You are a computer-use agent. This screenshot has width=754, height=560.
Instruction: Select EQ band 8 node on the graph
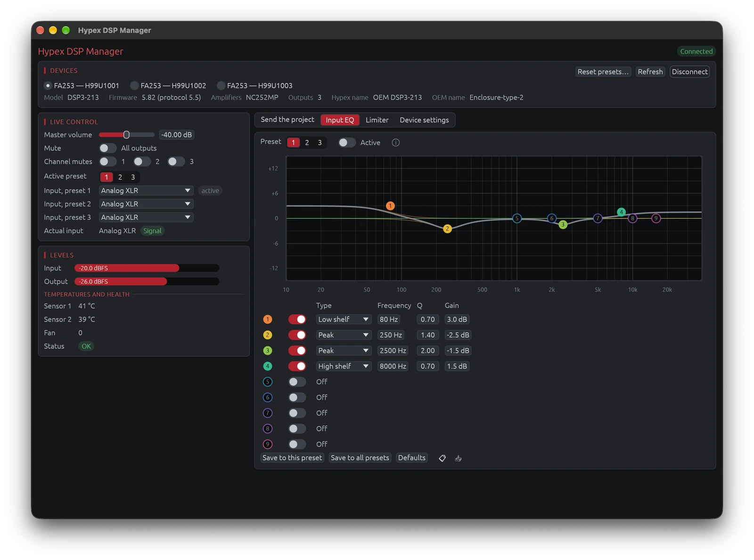pyautogui.click(x=632, y=218)
